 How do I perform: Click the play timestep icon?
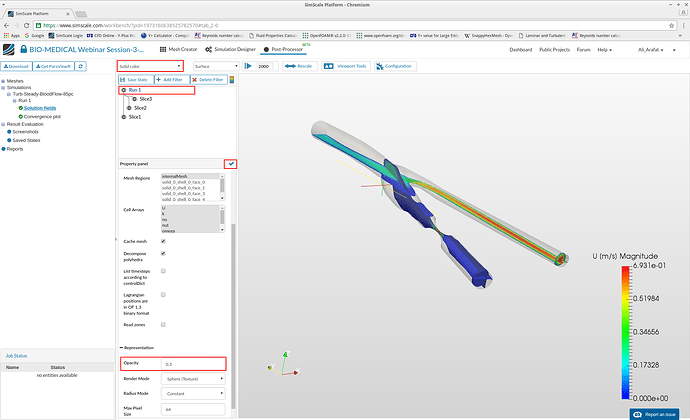coord(248,66)
